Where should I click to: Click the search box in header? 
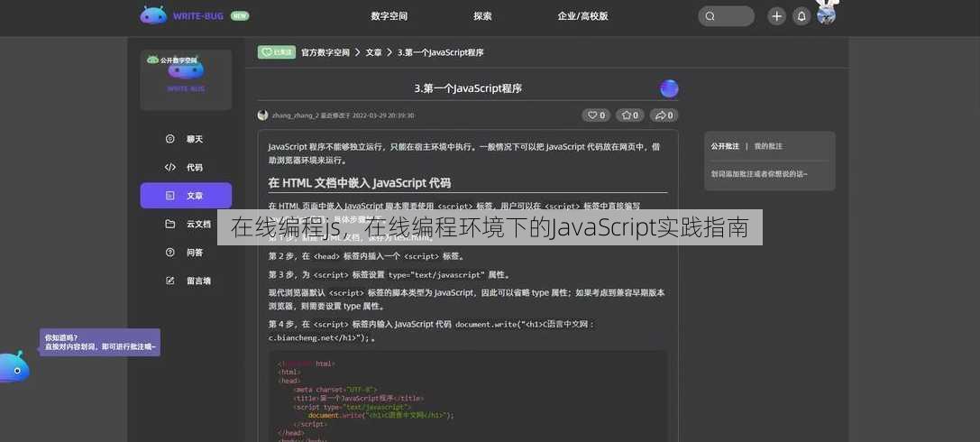click(727, 16)
